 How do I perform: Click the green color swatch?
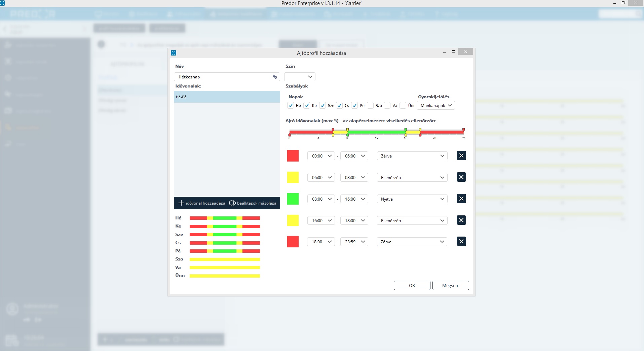[293, 199]
